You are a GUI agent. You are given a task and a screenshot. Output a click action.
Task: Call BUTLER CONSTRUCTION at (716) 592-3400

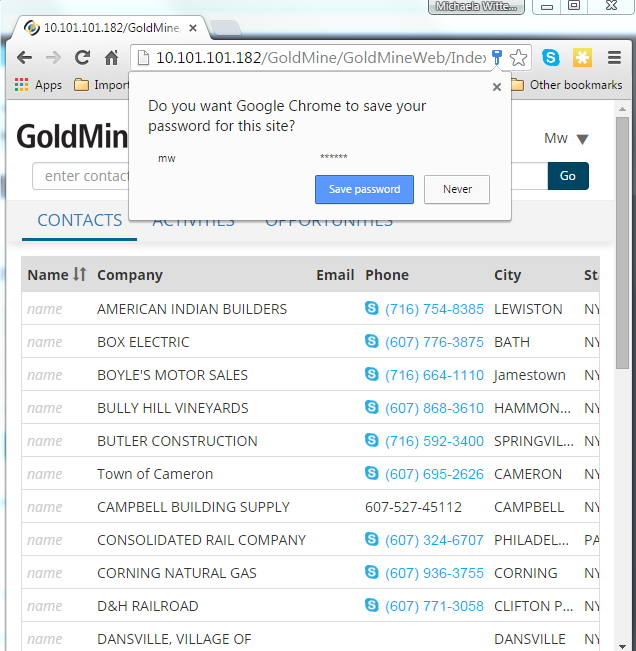tap(434, 441)
